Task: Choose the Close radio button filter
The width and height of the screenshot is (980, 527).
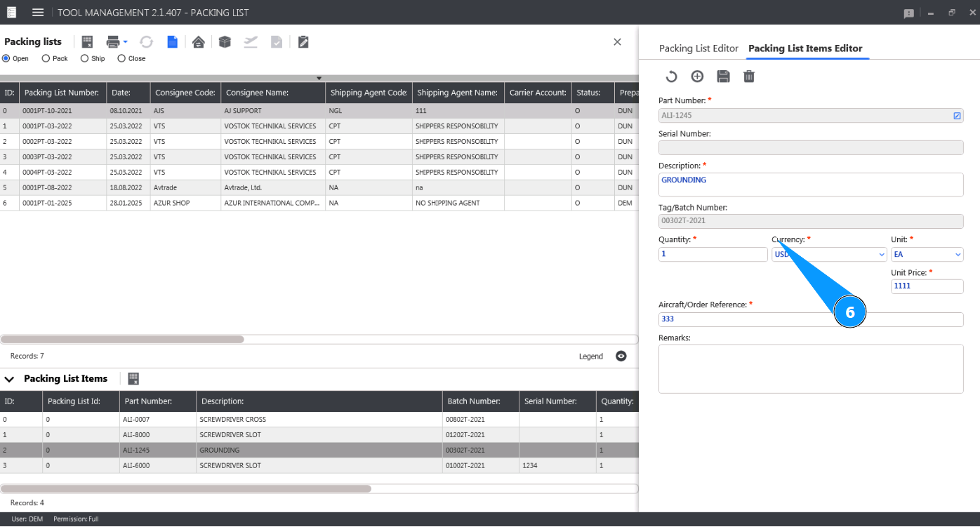Action: point(121,59)
